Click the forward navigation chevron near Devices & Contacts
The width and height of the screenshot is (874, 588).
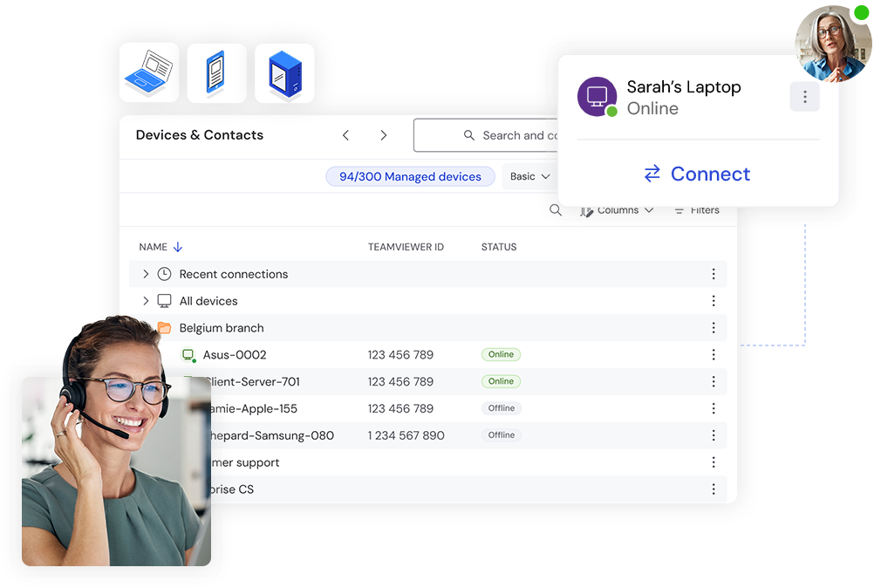[x=383, y=135]
